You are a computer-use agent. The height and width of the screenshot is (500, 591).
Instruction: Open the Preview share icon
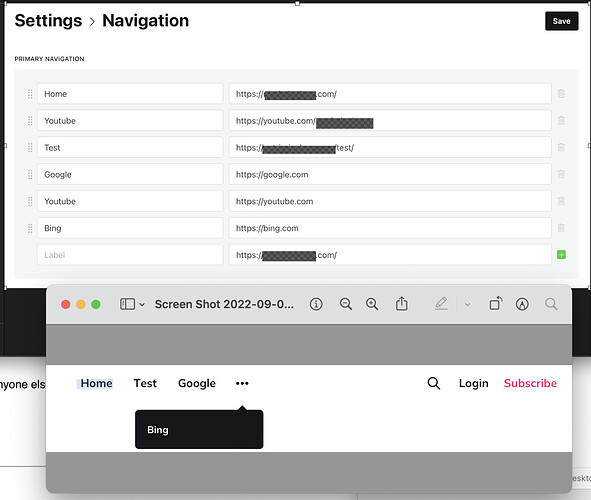click(401, 304)
